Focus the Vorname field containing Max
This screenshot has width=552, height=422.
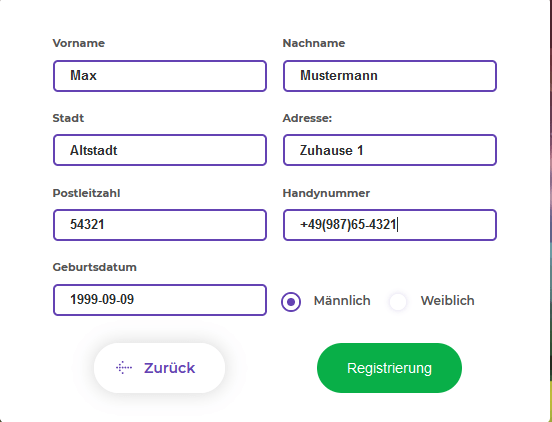point(160,76)
